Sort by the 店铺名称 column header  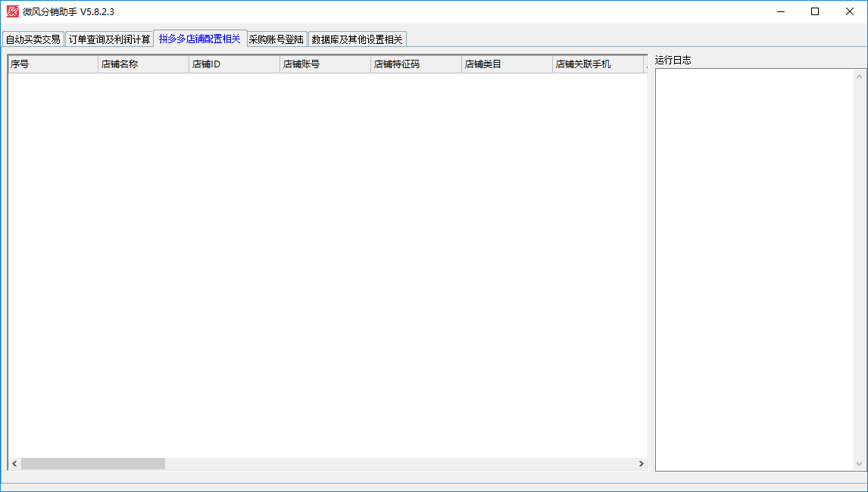point(144,64)
